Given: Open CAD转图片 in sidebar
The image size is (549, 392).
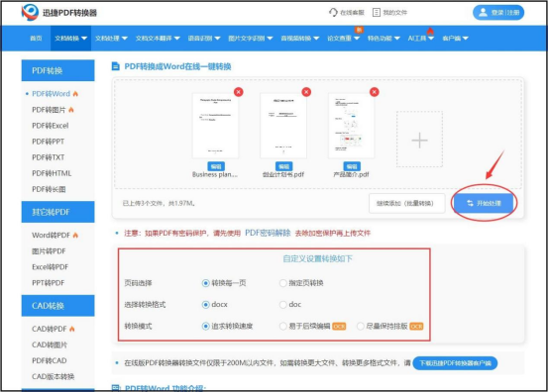Looking at the screenshot, I should [50, 344].
